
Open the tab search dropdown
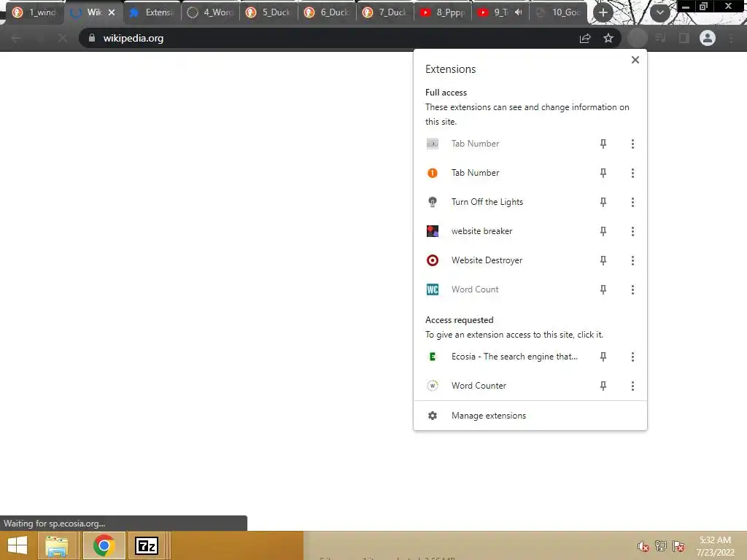tap(659, 12)
